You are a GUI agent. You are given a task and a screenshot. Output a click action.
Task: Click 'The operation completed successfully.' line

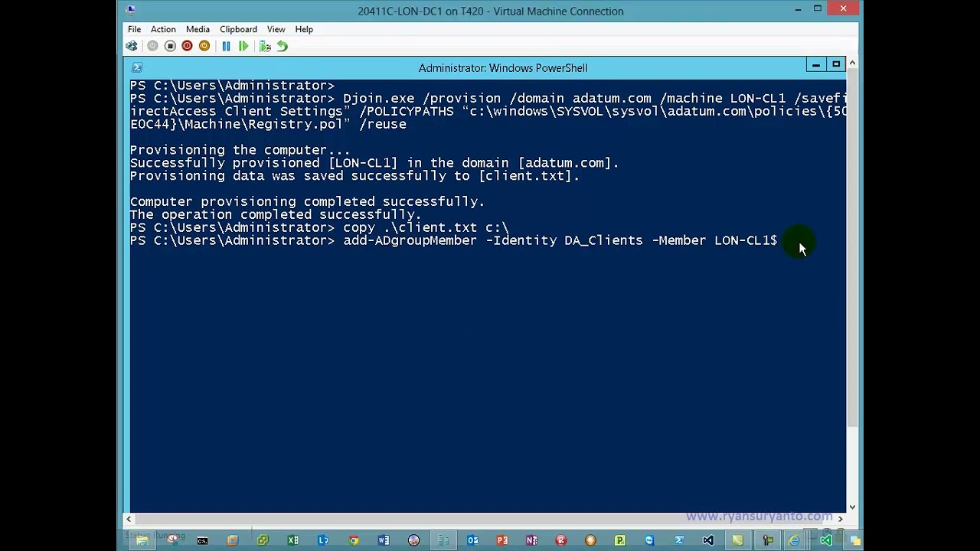click(276, 214)
